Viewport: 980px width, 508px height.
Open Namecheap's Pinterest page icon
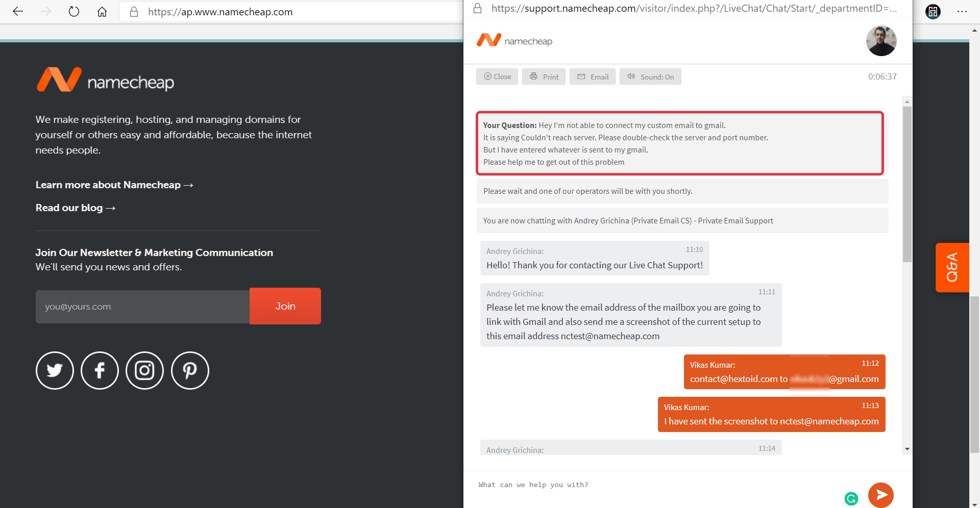(190, 370)
